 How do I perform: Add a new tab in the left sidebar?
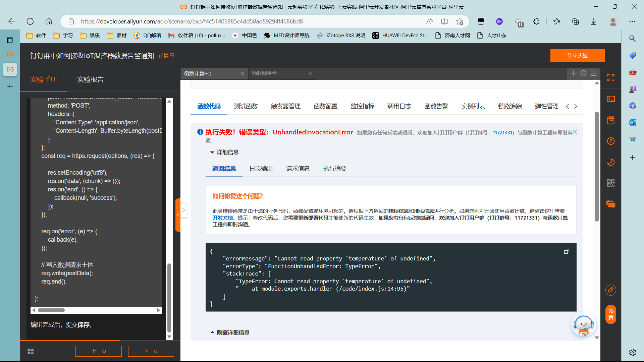pyautogui.click(x=10, y=86)
